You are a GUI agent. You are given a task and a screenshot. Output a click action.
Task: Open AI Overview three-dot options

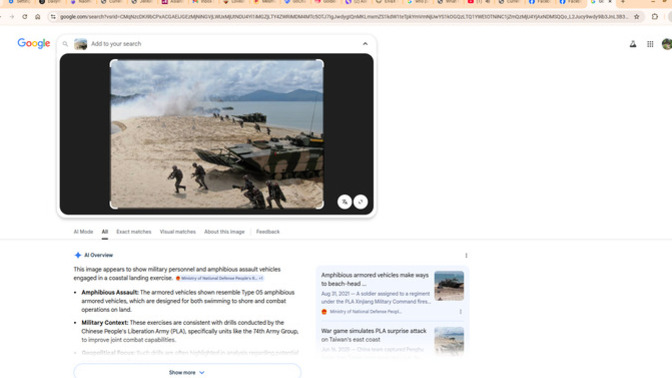coord(466,255)
